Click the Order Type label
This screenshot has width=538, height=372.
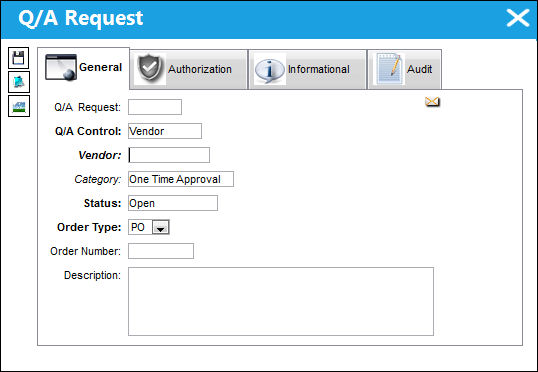click(x=89, y=228)
